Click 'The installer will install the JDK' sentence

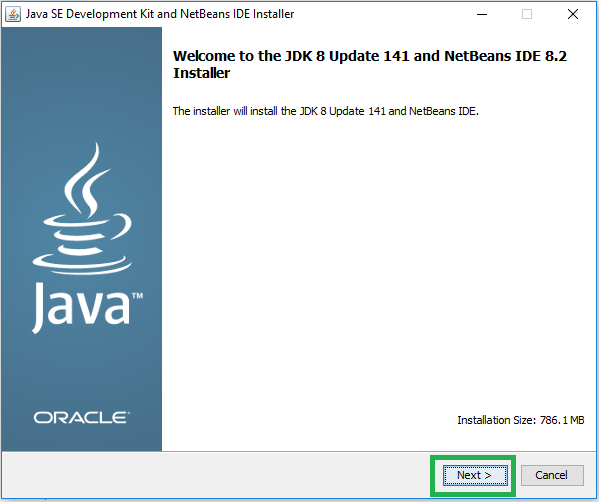click(x=325, y=111)
